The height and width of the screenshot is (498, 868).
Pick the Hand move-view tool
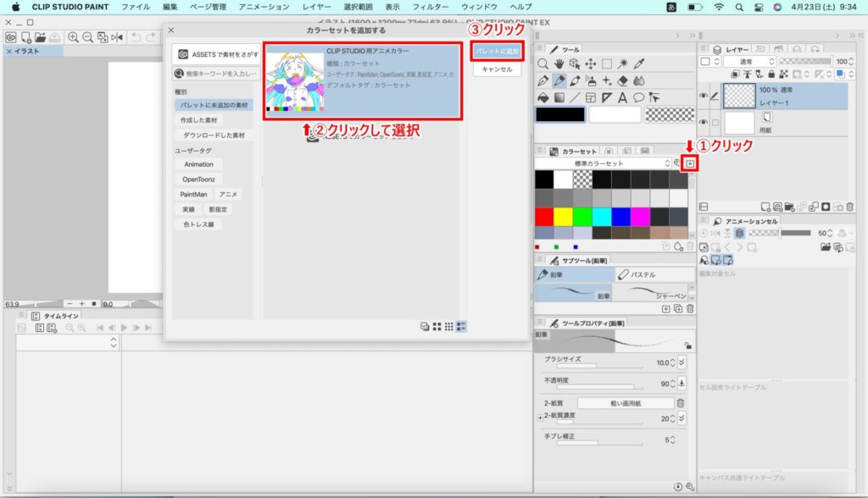click(x=559, y=64)
